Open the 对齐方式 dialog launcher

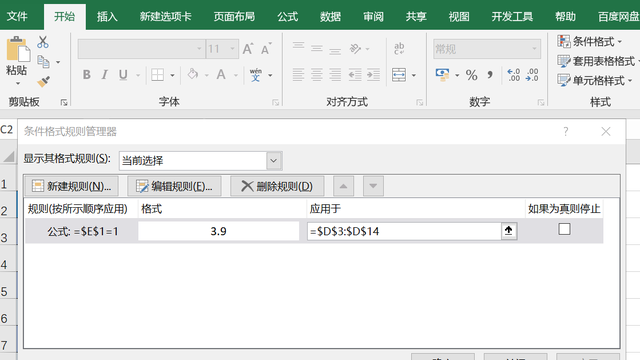pos(419,102)
